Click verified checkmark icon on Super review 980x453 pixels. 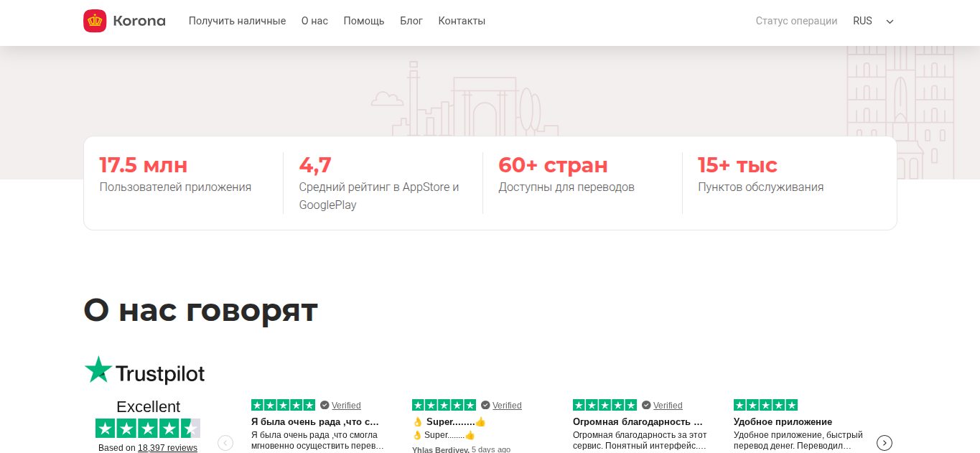tap(485, 405)
